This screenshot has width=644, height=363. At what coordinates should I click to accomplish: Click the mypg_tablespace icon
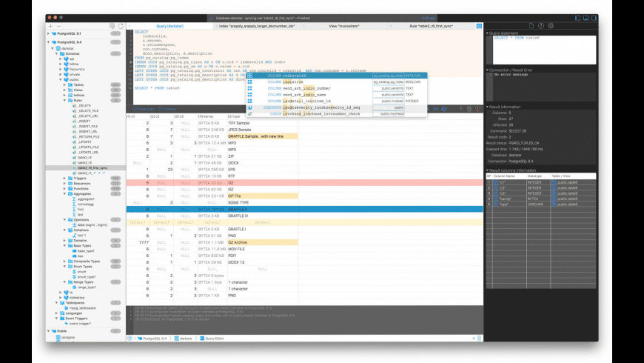click(x=66, y=308)
